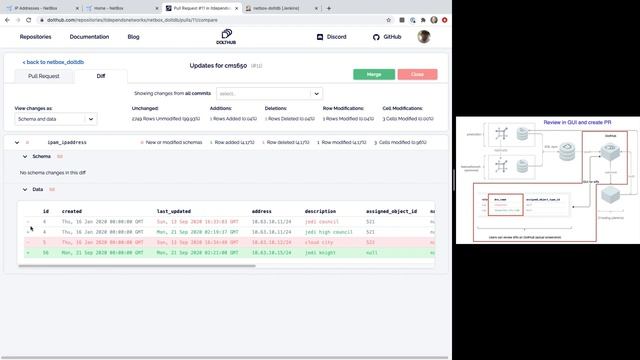Click the jedi high council description cell
This screenshot has width=640, height=360.
coord(329,232)
